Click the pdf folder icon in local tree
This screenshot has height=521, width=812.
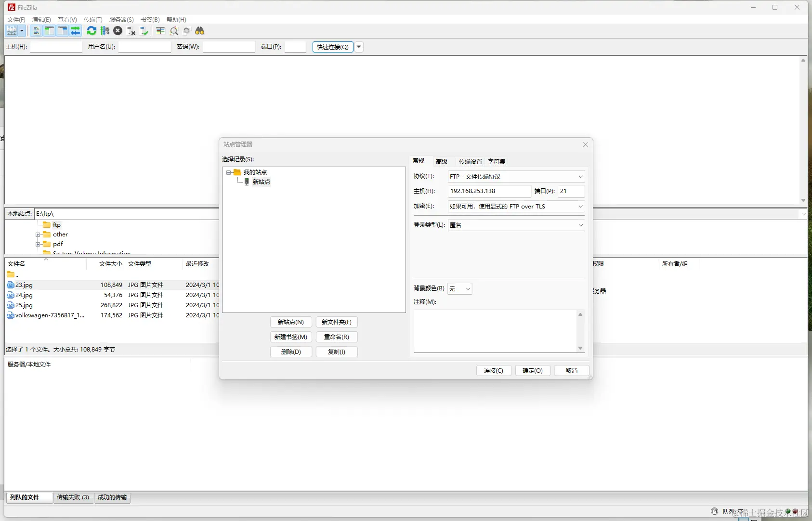click(47, 244)
